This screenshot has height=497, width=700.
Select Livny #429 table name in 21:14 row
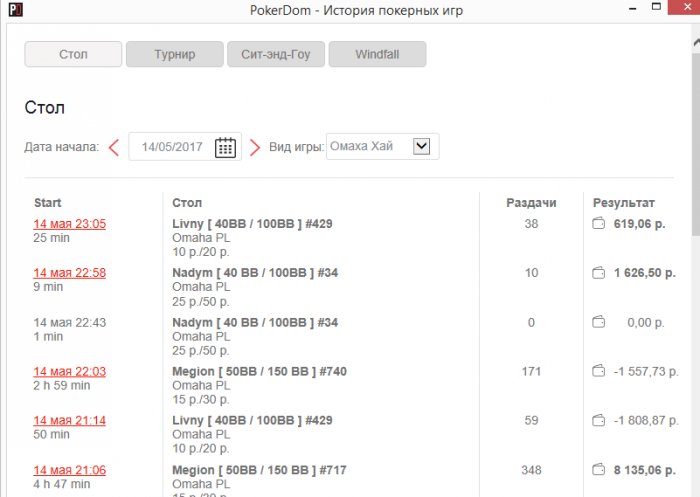click(252, 421)
